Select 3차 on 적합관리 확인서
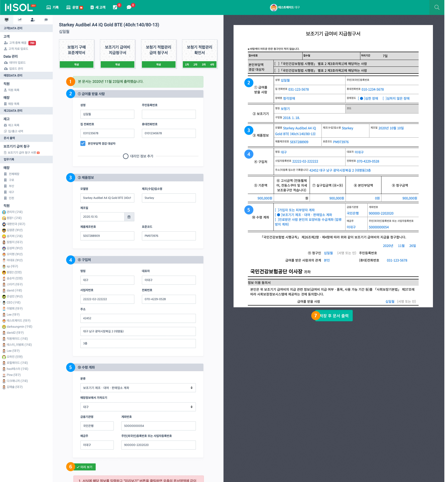Screen dimensions: 448x482 204,64
